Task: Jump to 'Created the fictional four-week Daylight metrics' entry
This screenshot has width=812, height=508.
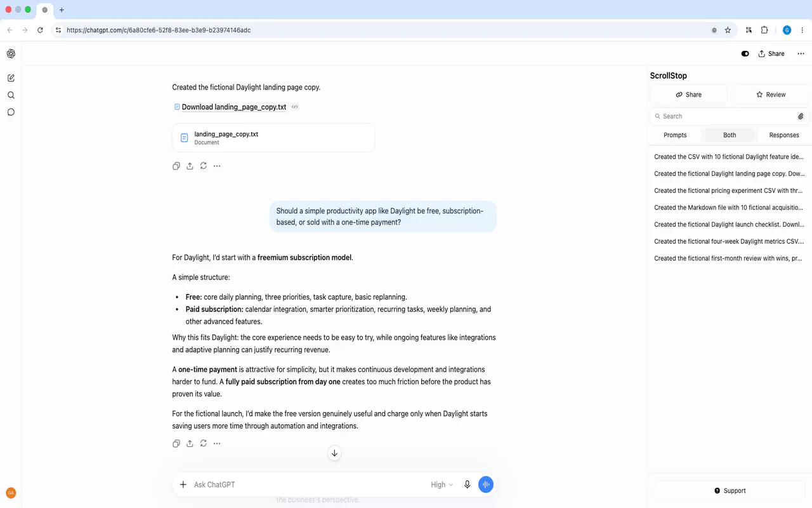Action: (729, 241)
